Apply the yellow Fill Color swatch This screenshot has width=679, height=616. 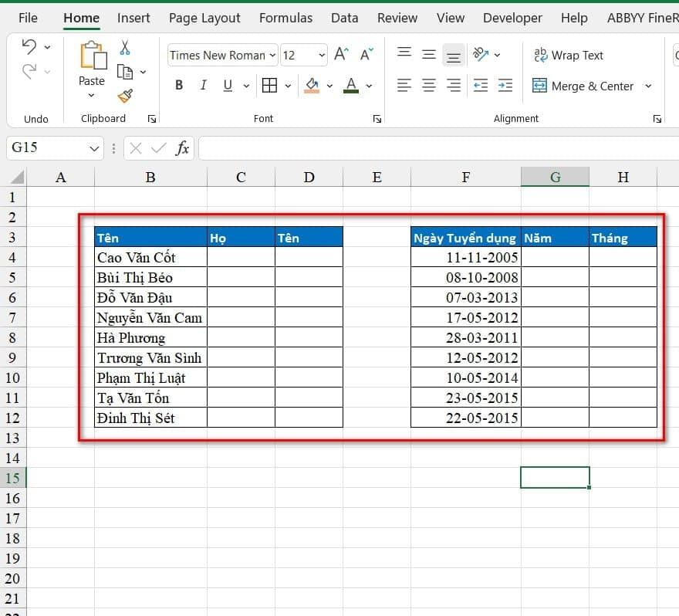pyautogui.click(x=312, y=86)
